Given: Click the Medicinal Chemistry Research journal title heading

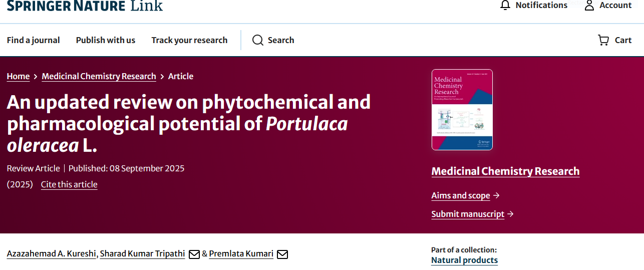Looking at the screenshot, I should 505,171.
